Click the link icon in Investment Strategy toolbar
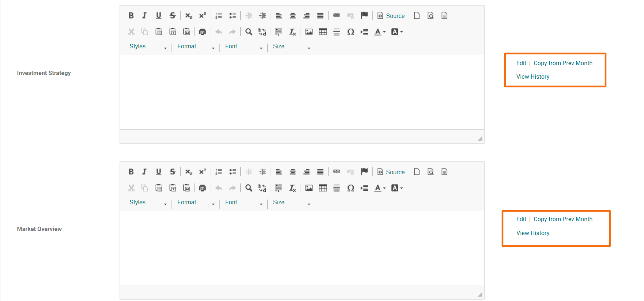 click(x=336, y=15)
